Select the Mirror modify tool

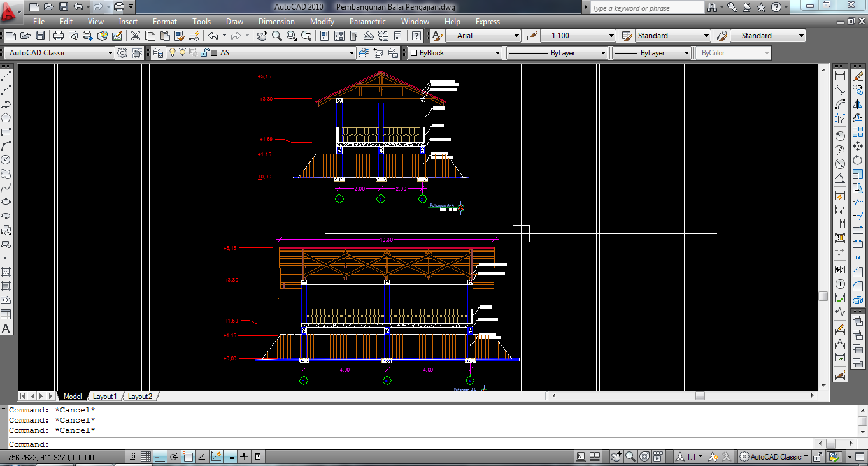tap(858, 105)
